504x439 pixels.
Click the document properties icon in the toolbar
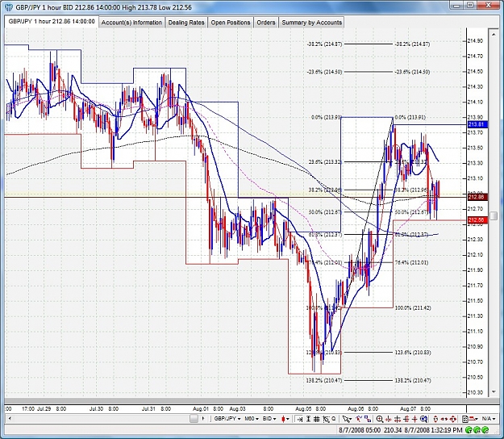coord(464,419)
